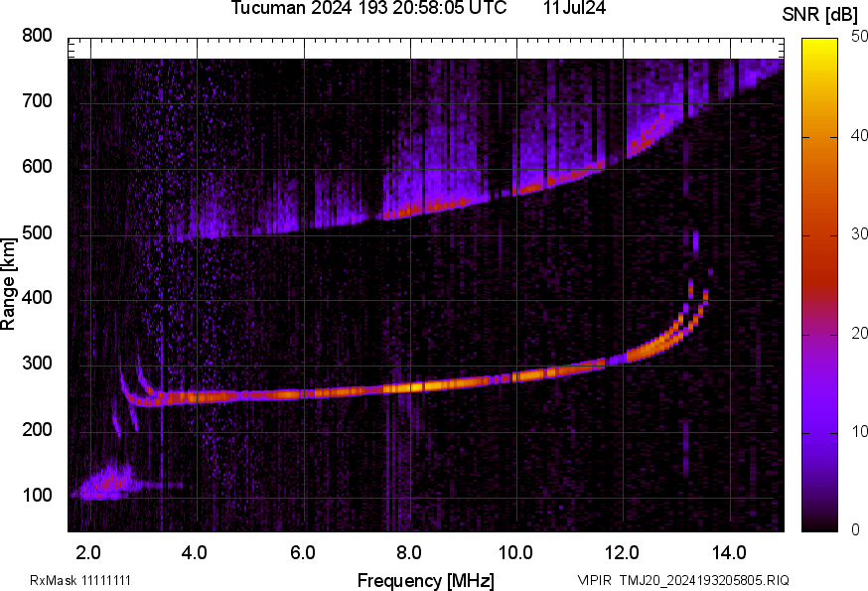Click the "TMJ20_2024193205805.RIQ" file name
The width and height of the screenshot is (868, 591).
click(x=704, y=580)
